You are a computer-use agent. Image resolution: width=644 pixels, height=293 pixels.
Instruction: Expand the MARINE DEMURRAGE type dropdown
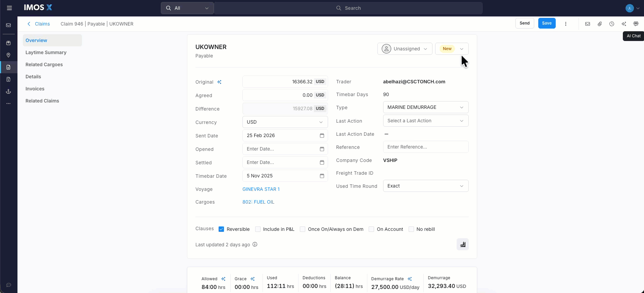tap(425, 107)
